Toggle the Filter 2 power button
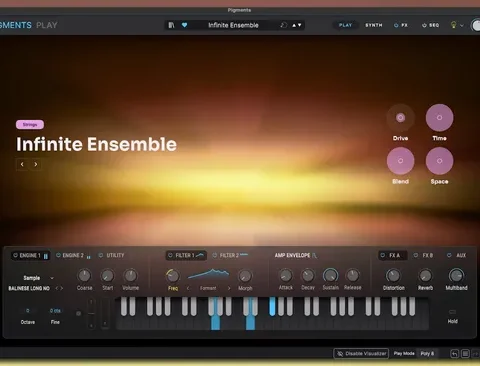This screenshot has width=480, height=366. pyautogui.click(x=215, y=255)
